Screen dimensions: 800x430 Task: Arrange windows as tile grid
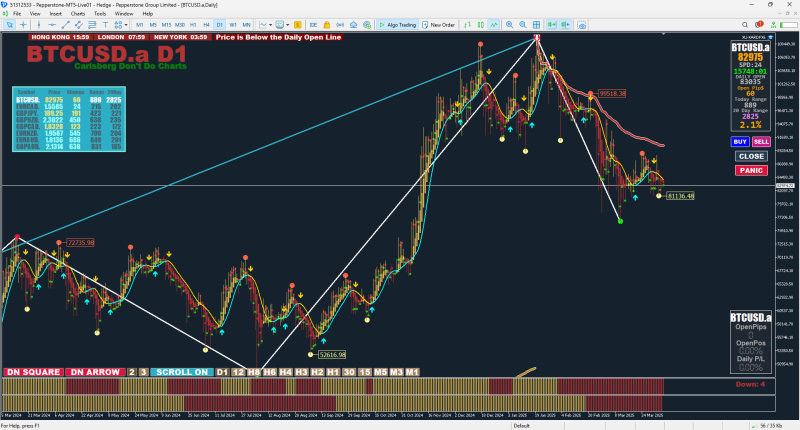536,24
